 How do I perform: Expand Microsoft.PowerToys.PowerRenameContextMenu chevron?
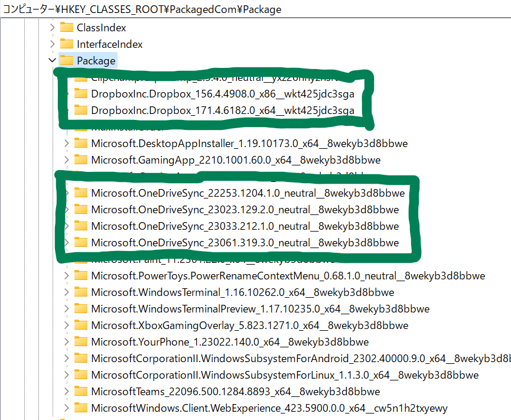click(67, 276)
